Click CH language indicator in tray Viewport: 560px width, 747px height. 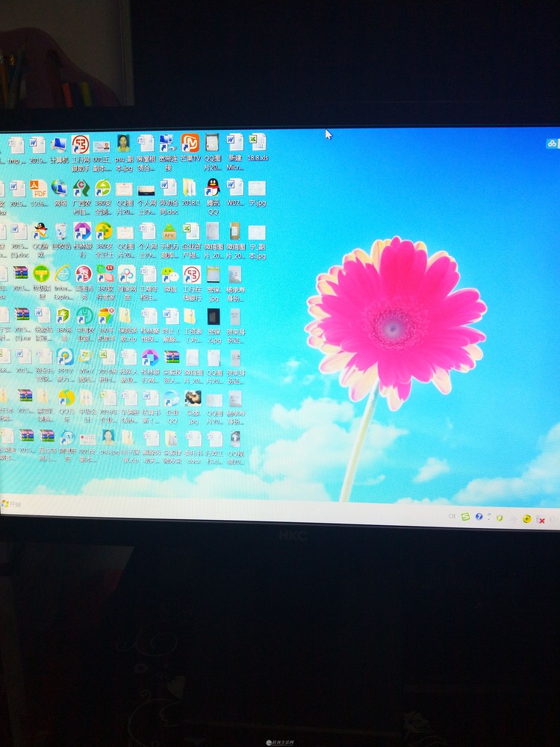tap(452, 516)
